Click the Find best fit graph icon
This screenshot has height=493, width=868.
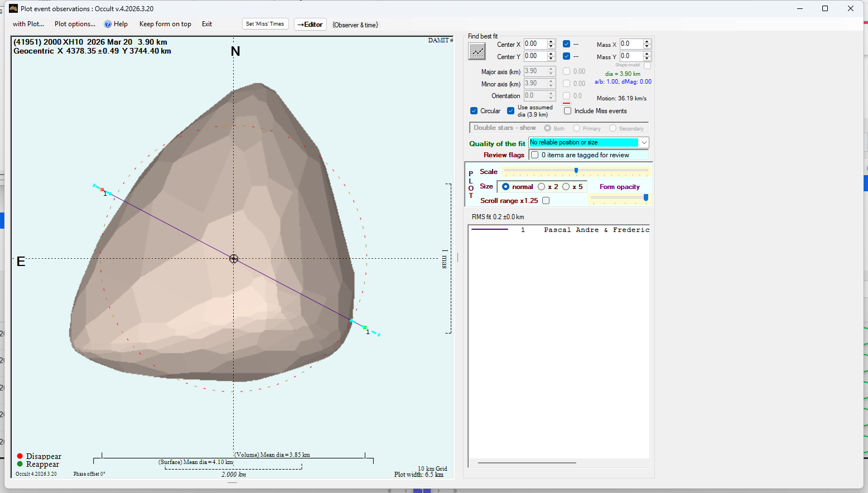[476, 51]
